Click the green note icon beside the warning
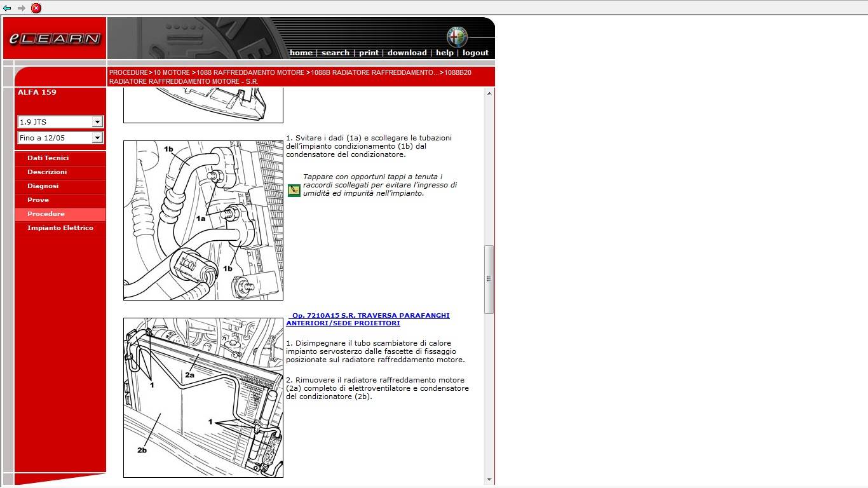The image size is (868, 488). [294, 190]
